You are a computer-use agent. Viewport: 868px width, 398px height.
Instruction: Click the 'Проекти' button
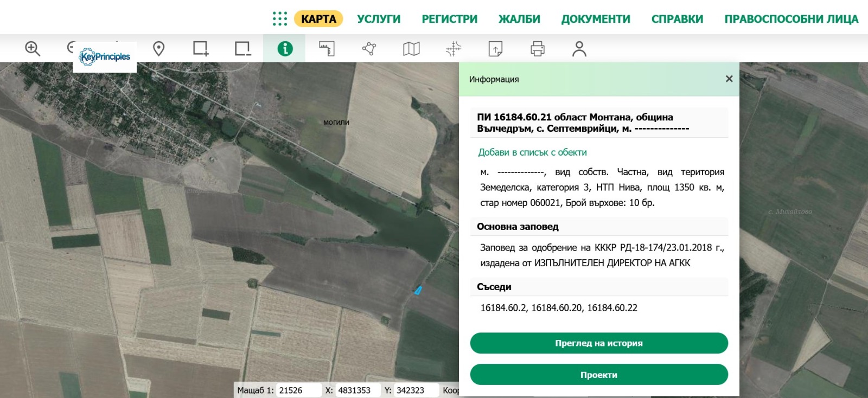pos(599,375)
